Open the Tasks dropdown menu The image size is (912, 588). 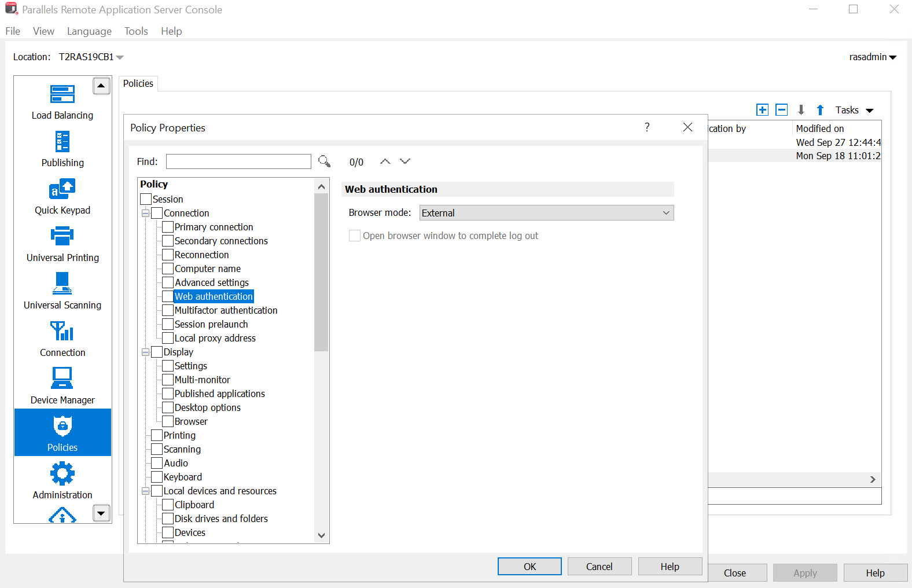(854, 110)
